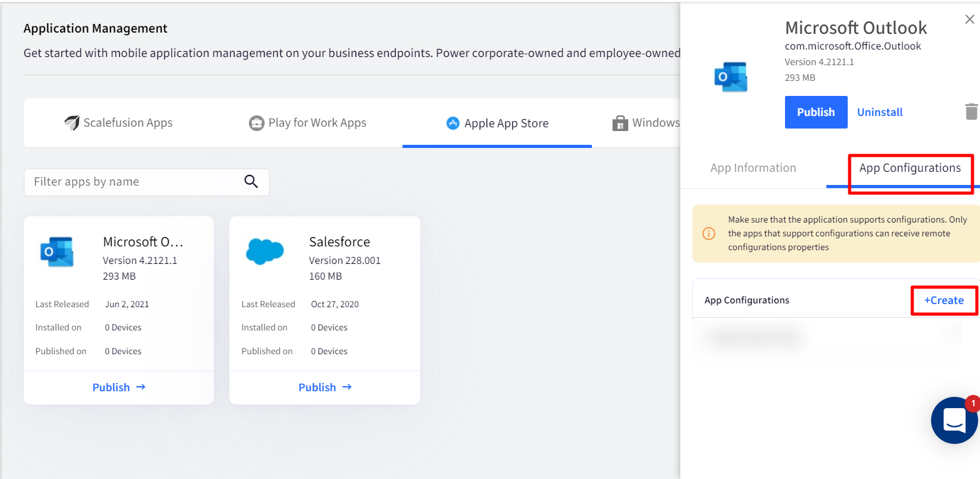The height and width of the screenshot is (479, 980).
Task: Switch to Play for Work Apps tab
Action: (x=308, y=123)
